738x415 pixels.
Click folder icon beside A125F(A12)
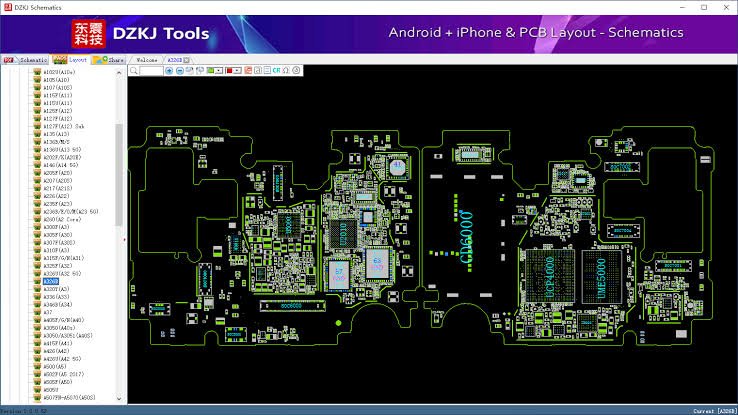click(x=37, y=111)
